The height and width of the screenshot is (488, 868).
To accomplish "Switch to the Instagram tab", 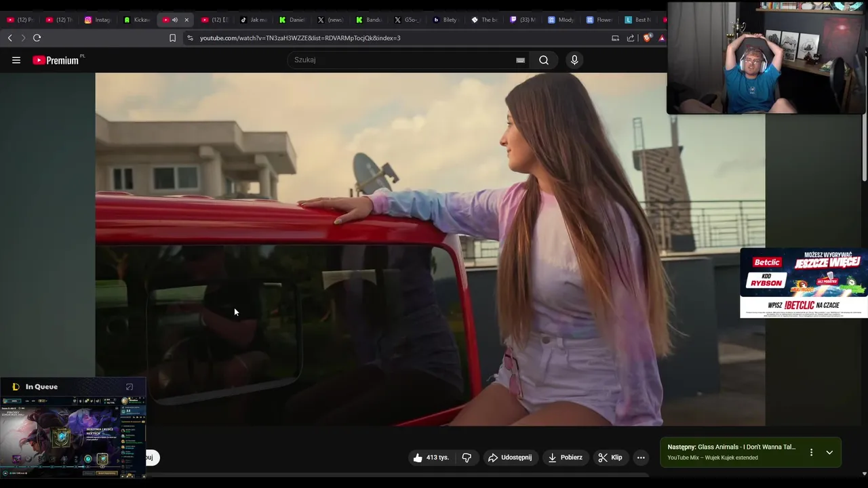I will tap(98, 20).
